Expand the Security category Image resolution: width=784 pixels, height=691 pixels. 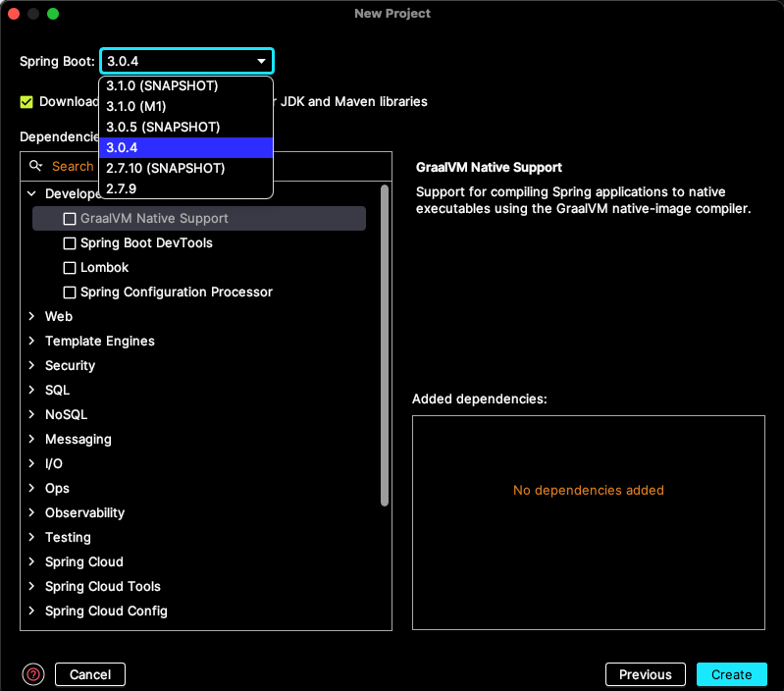pos(31,365)
